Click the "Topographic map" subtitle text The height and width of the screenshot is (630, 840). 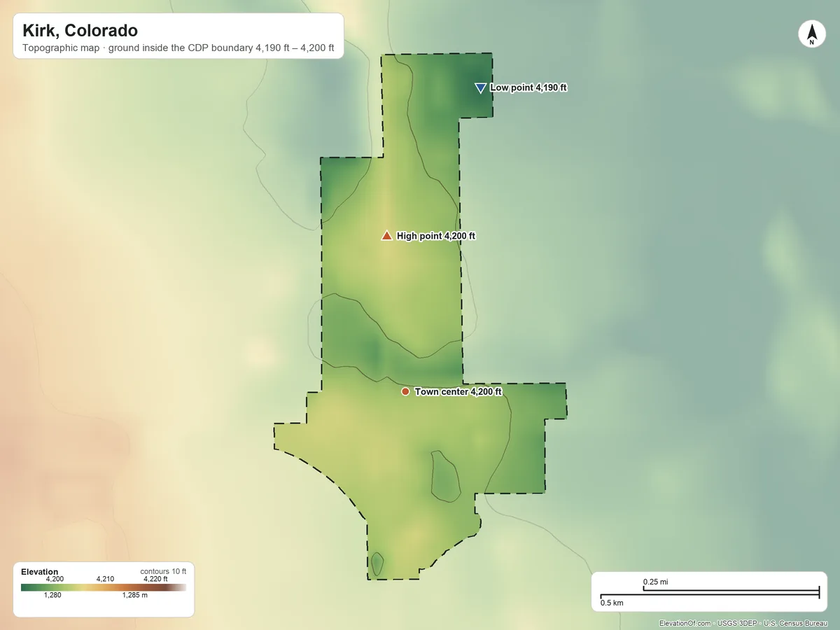click(x=61, y=50)
